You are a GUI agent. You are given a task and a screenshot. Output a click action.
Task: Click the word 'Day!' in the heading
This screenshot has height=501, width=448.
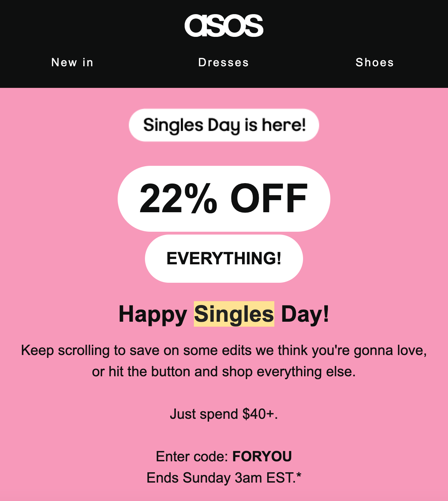click(305, 314)
